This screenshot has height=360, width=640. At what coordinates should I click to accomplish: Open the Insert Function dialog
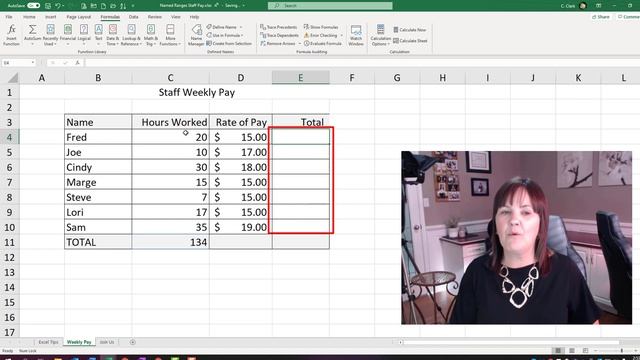pyautogui.click(x=11, y=35)
